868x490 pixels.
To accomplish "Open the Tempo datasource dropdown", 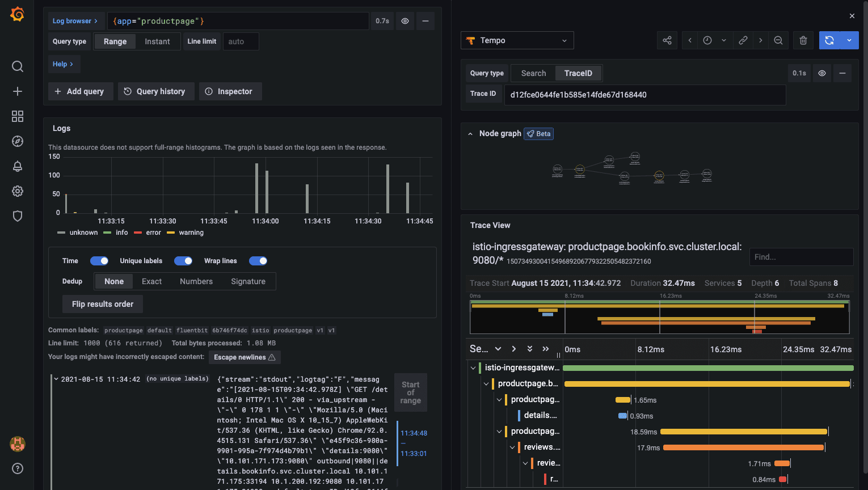I will [517, 40].
